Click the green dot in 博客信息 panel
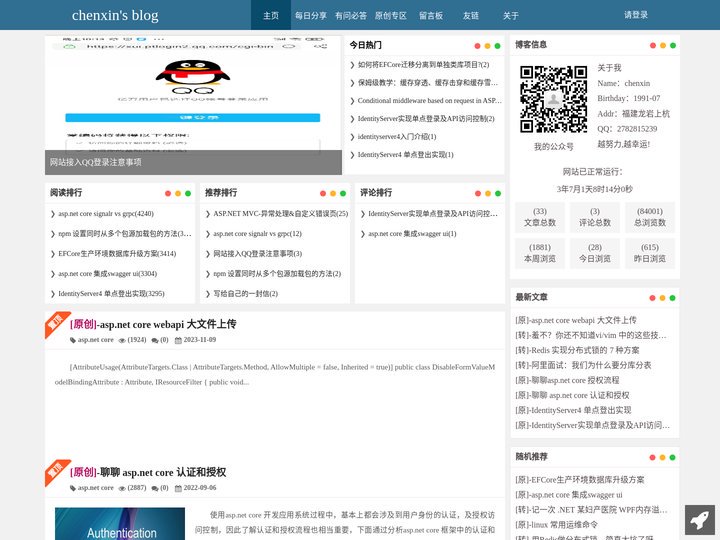This screenshot has height=540, width=720. point(673,45)
